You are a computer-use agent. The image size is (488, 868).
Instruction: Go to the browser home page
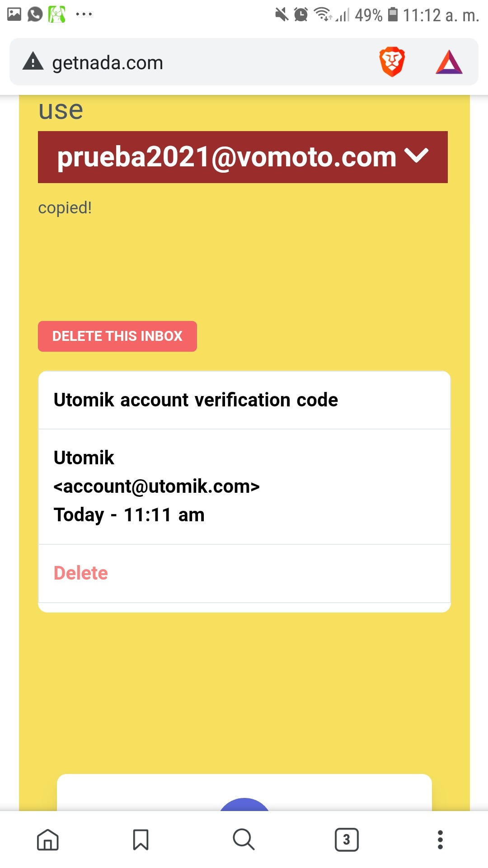48,840
